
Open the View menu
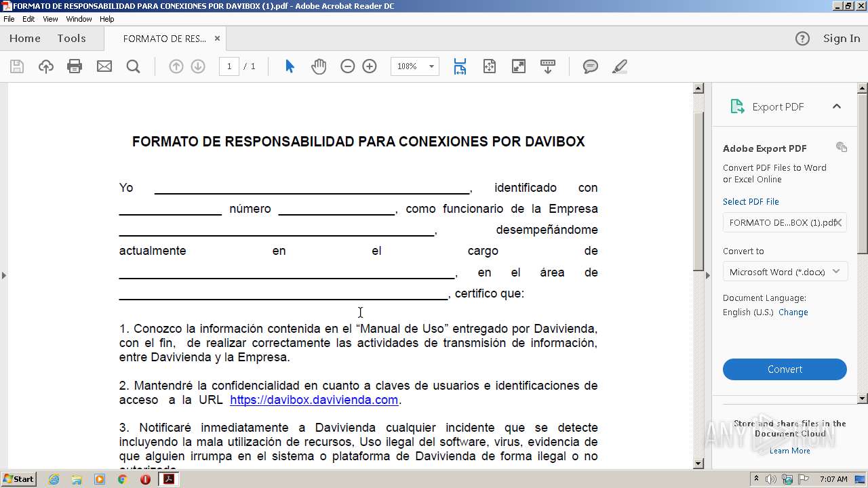tap(50, 19)
